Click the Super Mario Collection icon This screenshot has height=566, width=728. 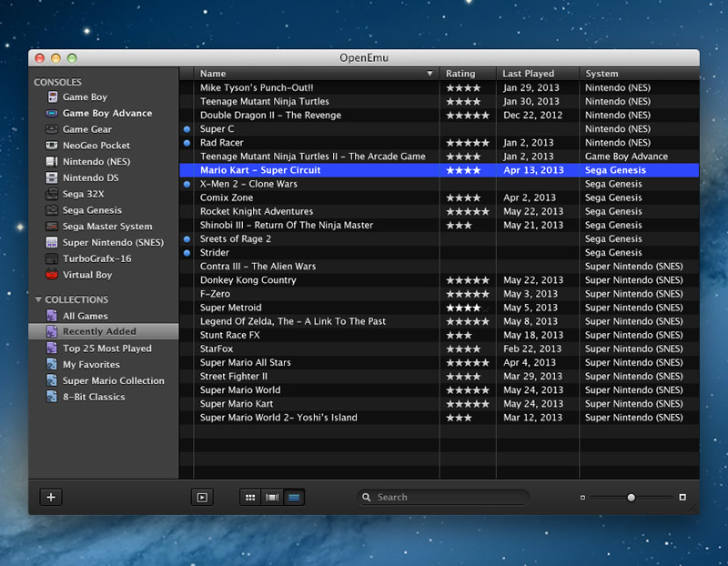click(52, 380)
